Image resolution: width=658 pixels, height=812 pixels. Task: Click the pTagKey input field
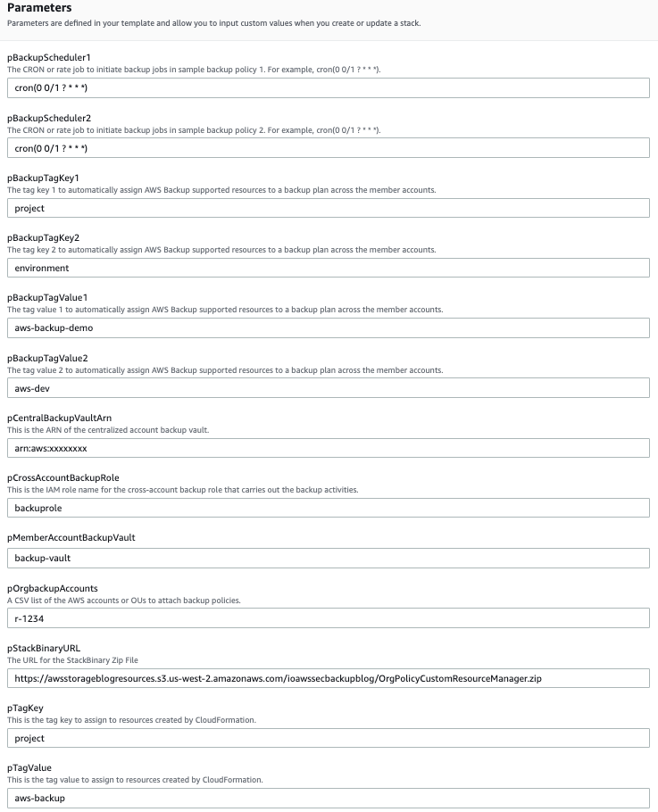pyautogui.click(x=329, y=738)
